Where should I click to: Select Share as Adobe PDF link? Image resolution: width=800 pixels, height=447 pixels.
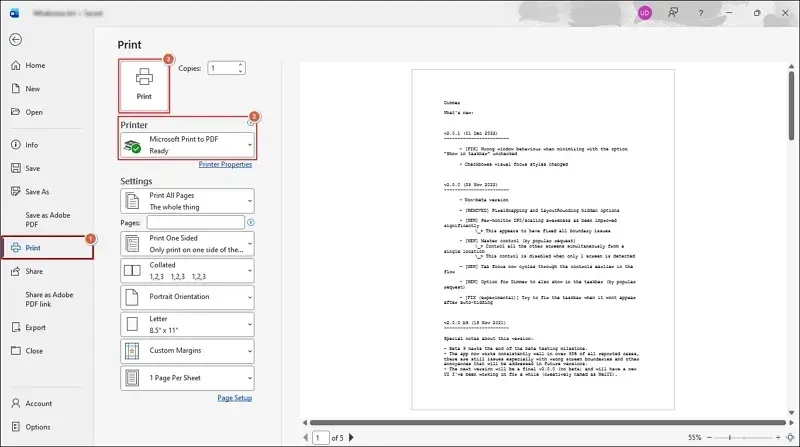[49, 299]
